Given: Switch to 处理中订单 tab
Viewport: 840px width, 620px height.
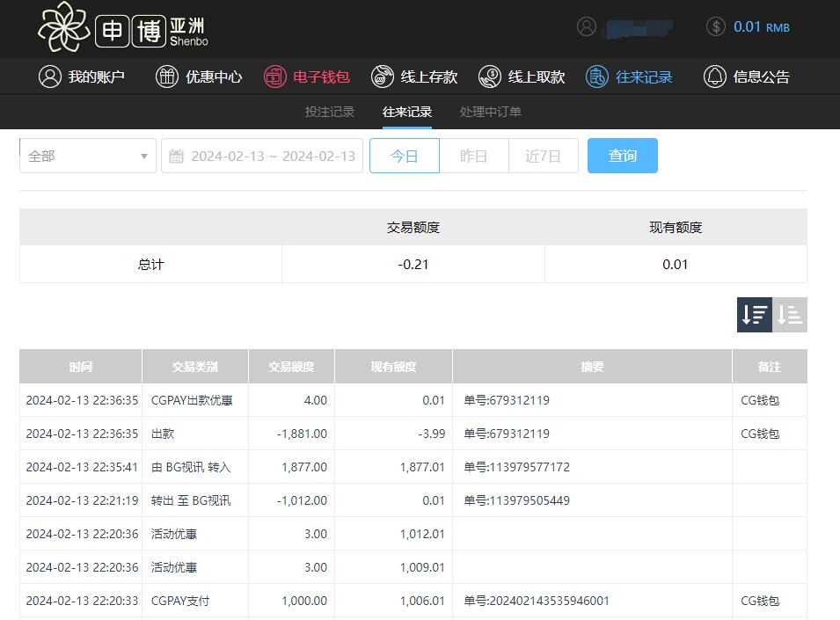Looking at the screenshot, I should point(491,112).
